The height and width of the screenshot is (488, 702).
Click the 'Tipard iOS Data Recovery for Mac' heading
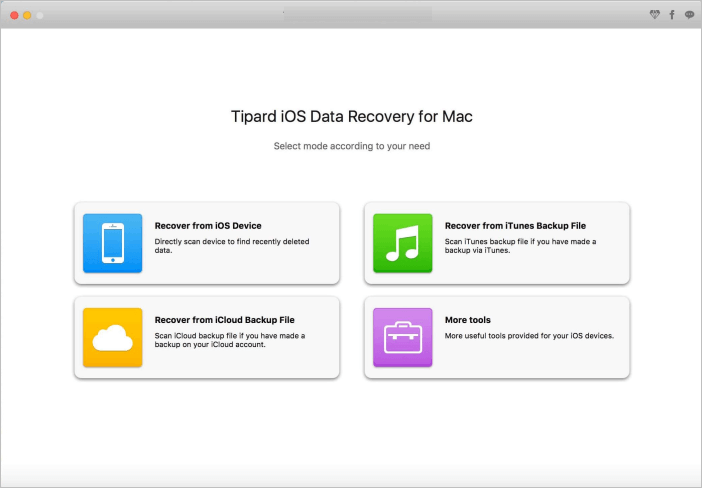pyautogui.click(x=351, y=116)
